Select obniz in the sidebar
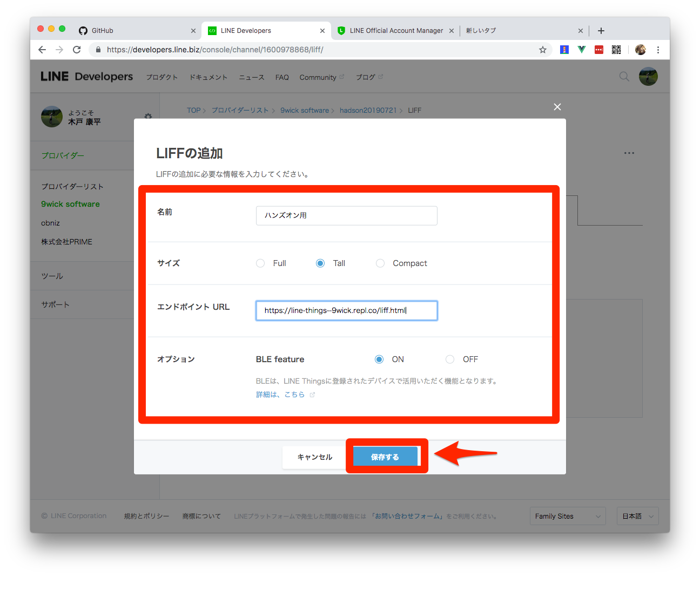The width and height of the screenshot is (700, 598). (x=50, y=223)
